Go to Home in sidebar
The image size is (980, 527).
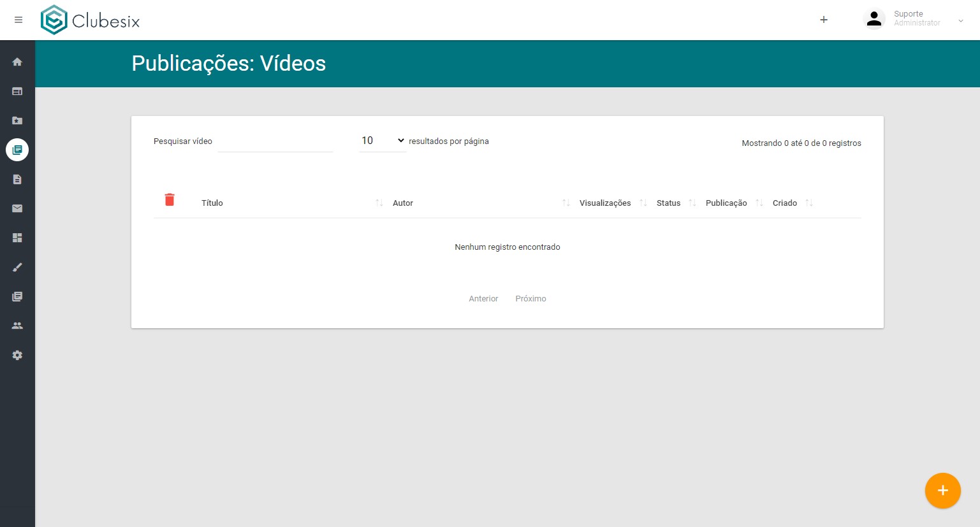[17, 62]
